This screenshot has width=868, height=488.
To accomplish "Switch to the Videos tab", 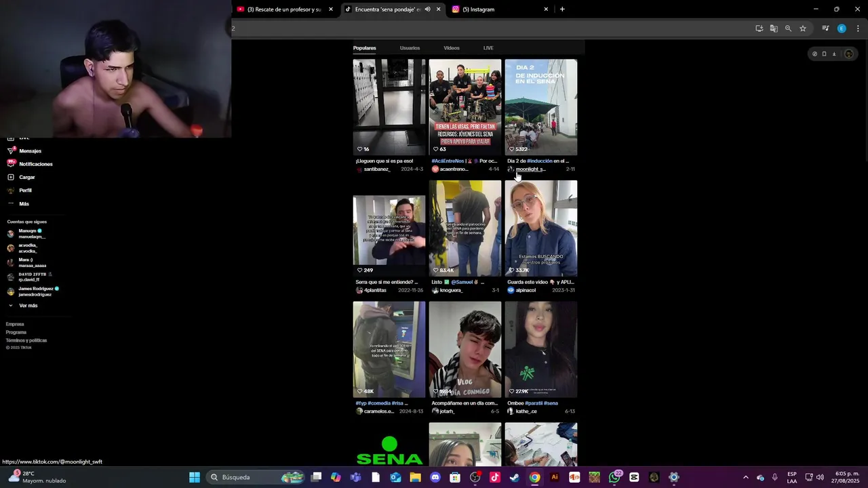I will click(x=452, y=48).
